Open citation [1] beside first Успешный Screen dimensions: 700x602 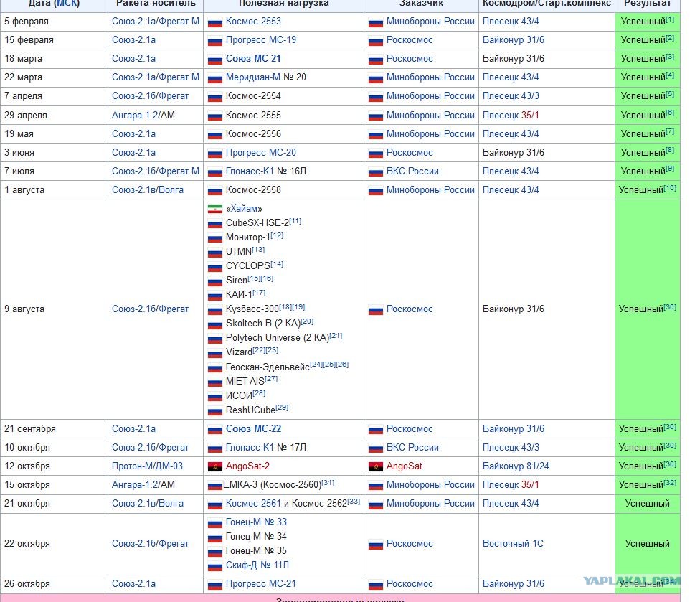670,19
